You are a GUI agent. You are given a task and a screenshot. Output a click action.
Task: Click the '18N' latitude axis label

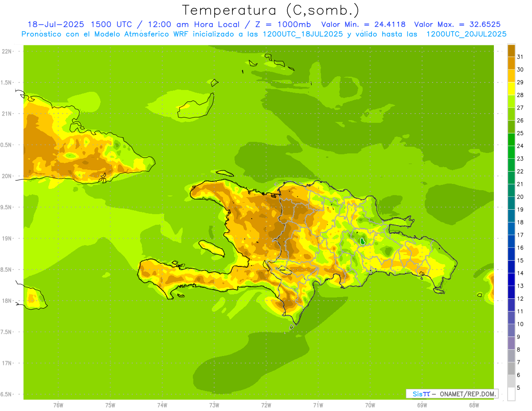coord(7,301)
